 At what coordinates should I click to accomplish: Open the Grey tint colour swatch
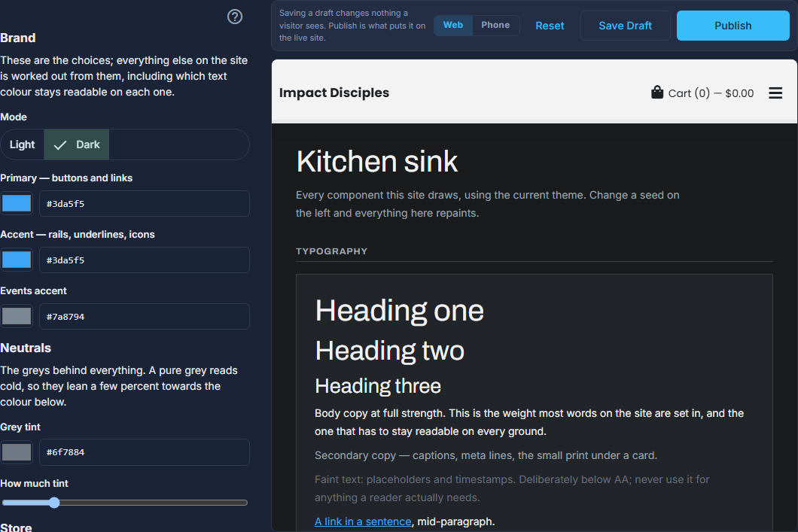click(x=17, y=452)
